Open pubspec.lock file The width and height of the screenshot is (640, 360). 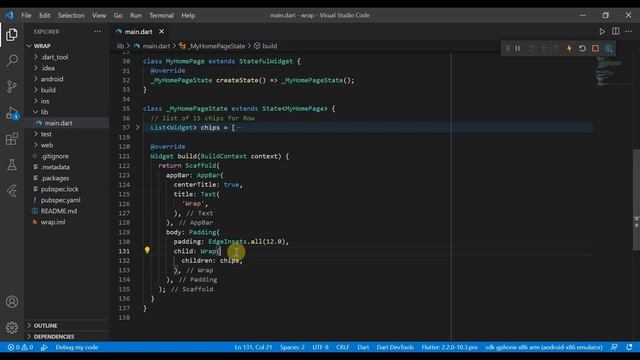pos(60,189)
